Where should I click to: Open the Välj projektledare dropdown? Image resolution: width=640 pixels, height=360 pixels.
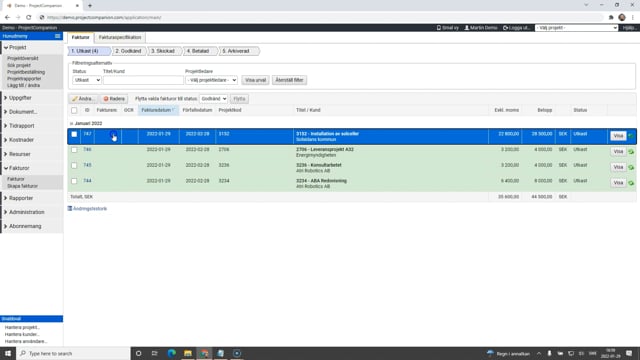[211, 80]
